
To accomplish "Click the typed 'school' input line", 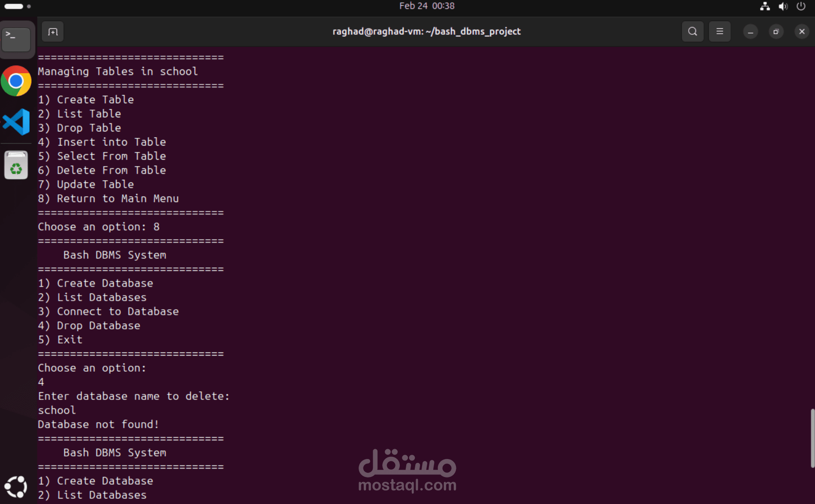I will [x=57, y=411].
